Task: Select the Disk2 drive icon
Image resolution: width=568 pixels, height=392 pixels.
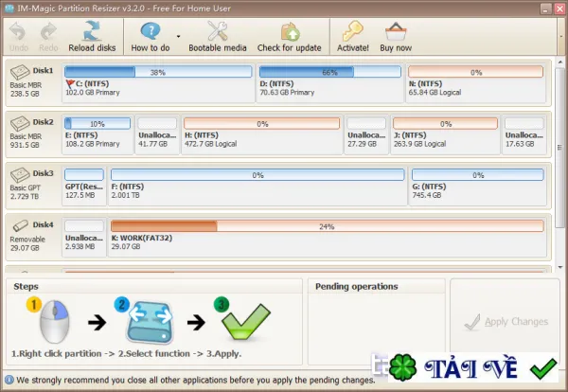Action: pyautogui.click(x=20, y=123)
